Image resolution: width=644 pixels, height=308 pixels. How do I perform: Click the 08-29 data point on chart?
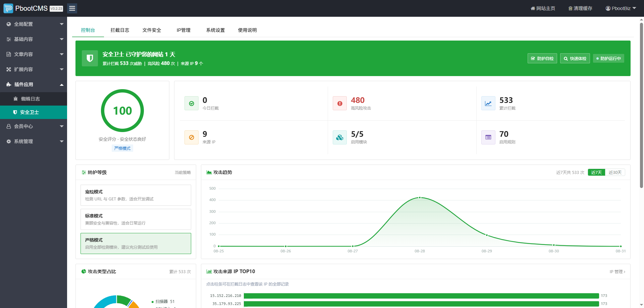coord(487,235)
